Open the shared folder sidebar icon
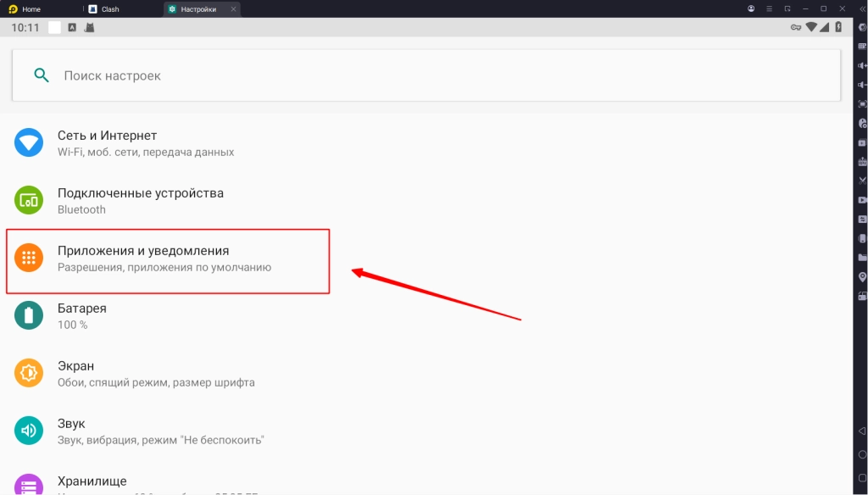 click(x=862, y=257)
